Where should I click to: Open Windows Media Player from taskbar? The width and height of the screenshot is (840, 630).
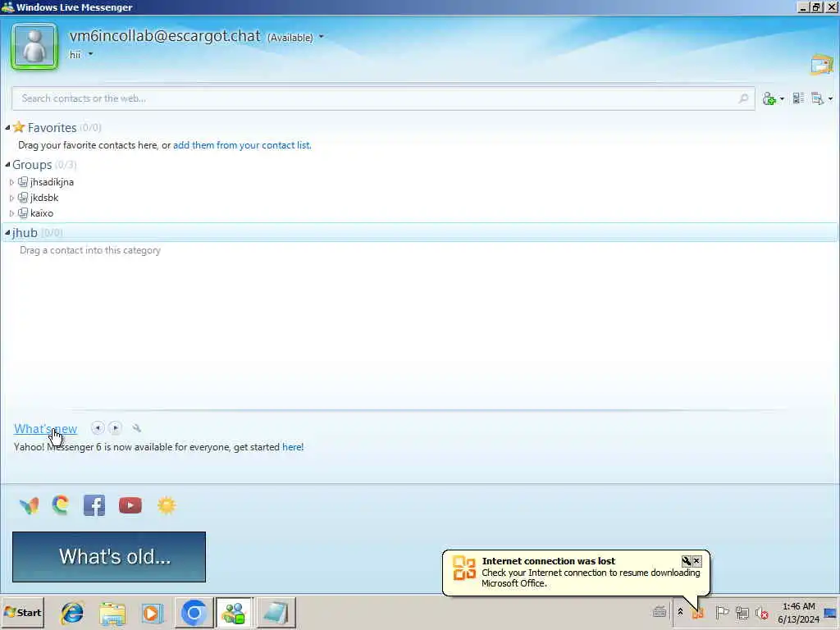(152, 613)
